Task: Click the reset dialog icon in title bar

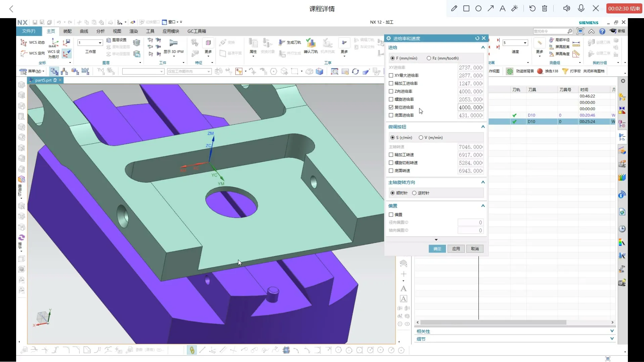Action: 477,38
